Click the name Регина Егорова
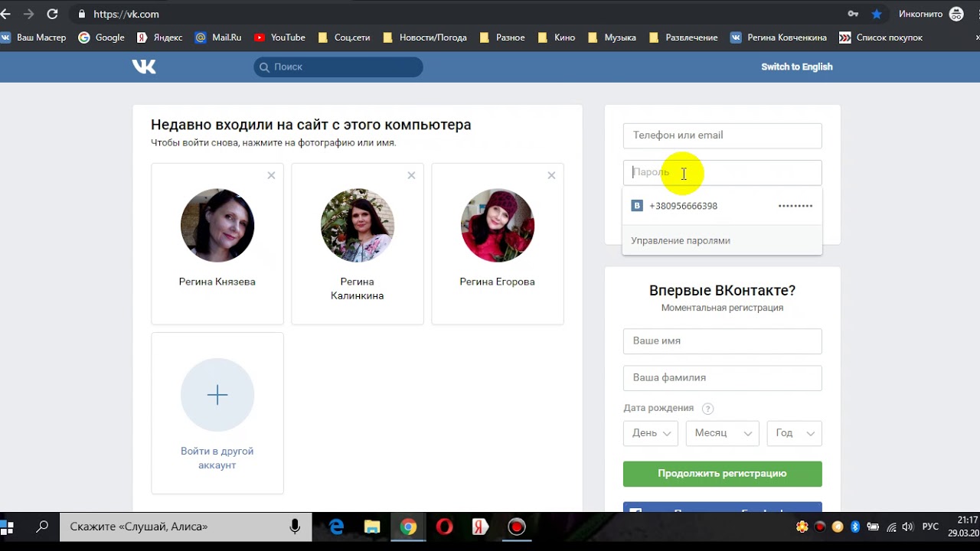 (x=498, y=282)
